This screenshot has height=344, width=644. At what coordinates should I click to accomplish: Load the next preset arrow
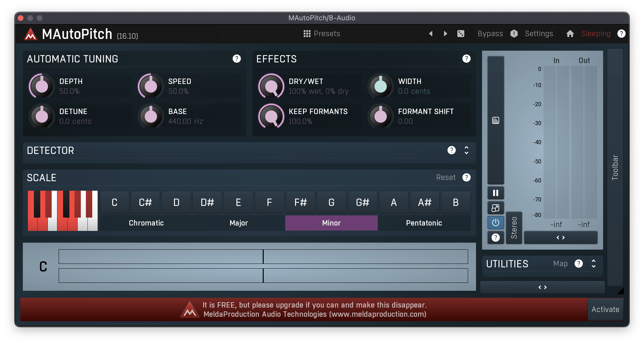[445, 34]
